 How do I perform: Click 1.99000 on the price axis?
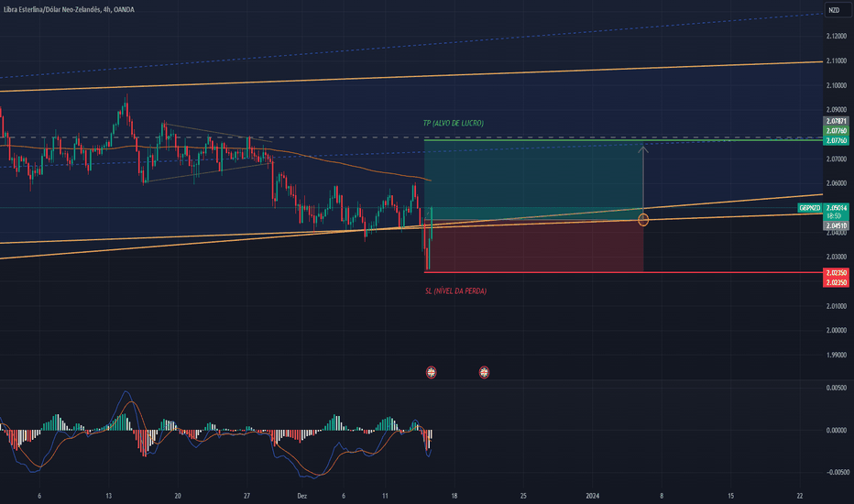tap(837, 355)
